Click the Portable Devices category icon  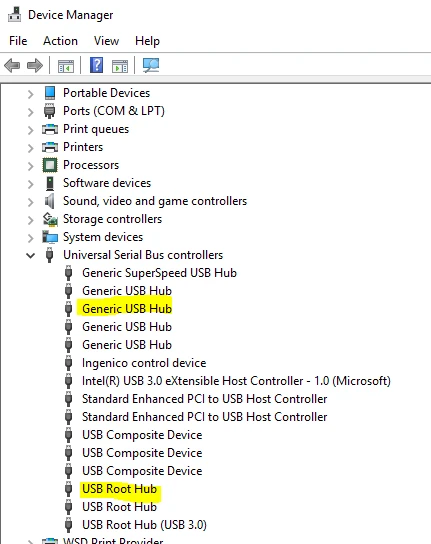click(x=50, y=93)
